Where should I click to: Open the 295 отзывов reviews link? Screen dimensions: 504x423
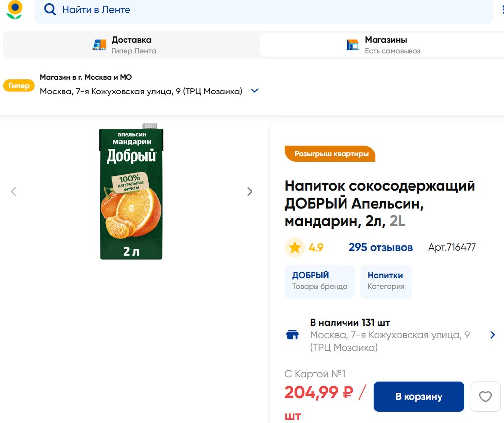click(380, 247)
